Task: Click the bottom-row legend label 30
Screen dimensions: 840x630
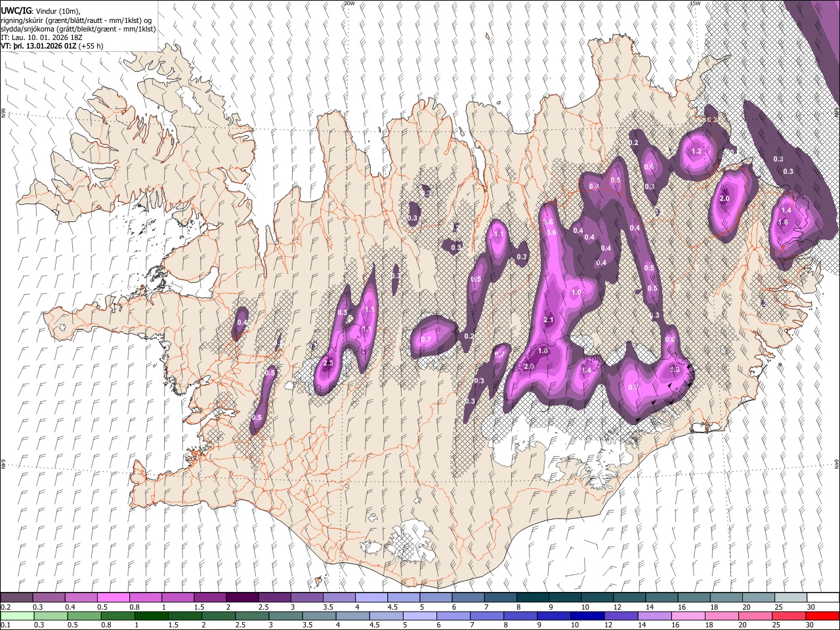Action: (811, 625)
